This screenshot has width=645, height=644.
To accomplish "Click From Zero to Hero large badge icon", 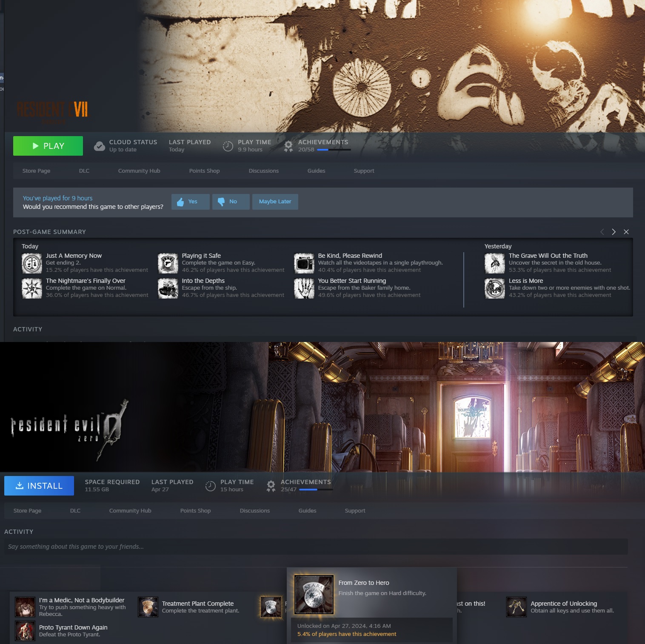I will (314, 595).
